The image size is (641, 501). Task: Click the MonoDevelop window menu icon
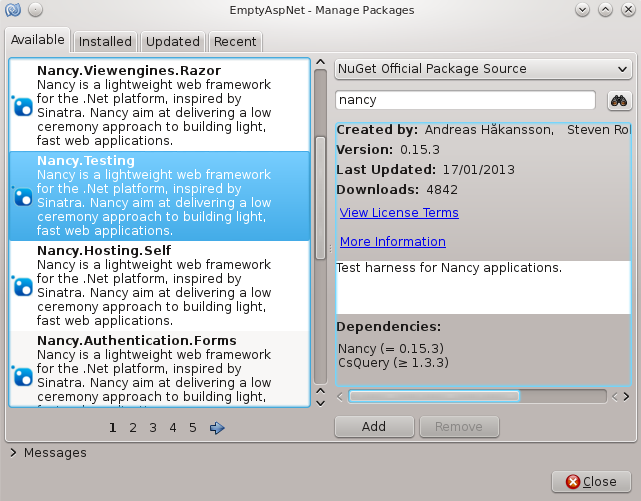[13, 10]
